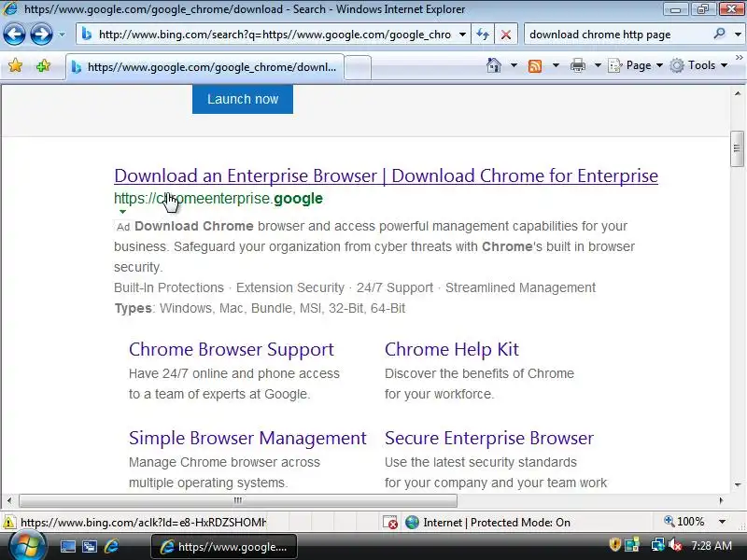This screenshot has height=560, width=747.
Task: Click the search box containing download chrome http page
Action: (617, 35)
